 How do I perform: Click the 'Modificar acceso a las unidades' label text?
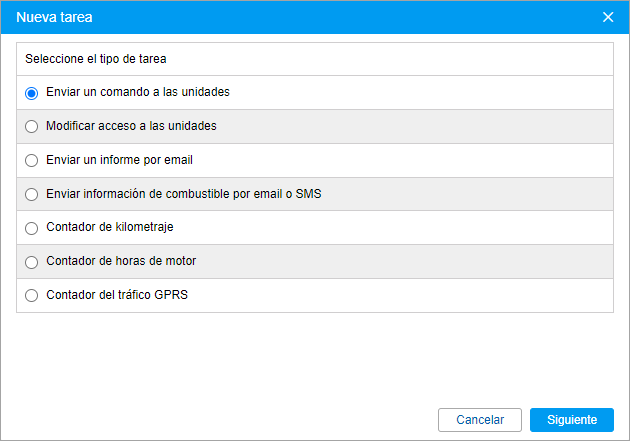[131, 126]
